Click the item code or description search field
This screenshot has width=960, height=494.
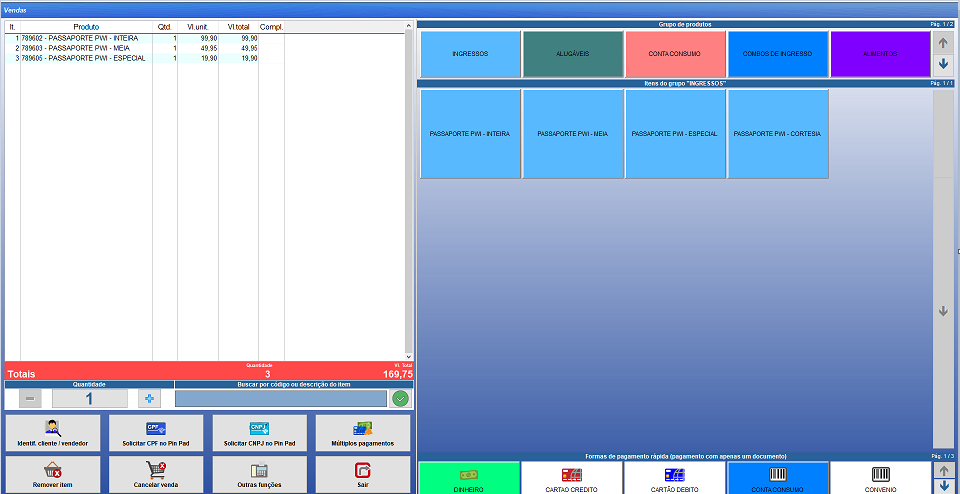coord(280,398)
